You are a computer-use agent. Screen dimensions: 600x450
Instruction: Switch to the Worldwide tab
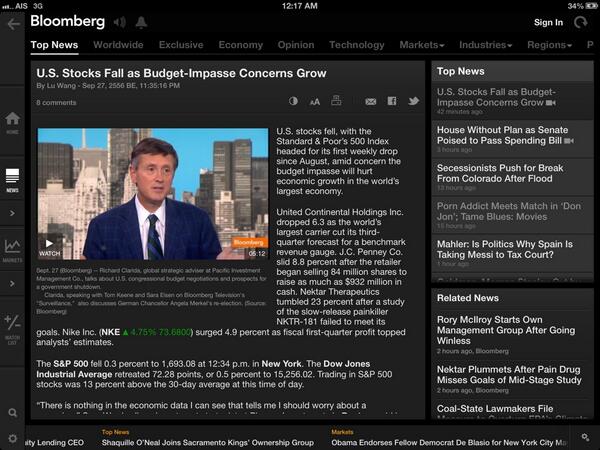(x=118, y=45)
